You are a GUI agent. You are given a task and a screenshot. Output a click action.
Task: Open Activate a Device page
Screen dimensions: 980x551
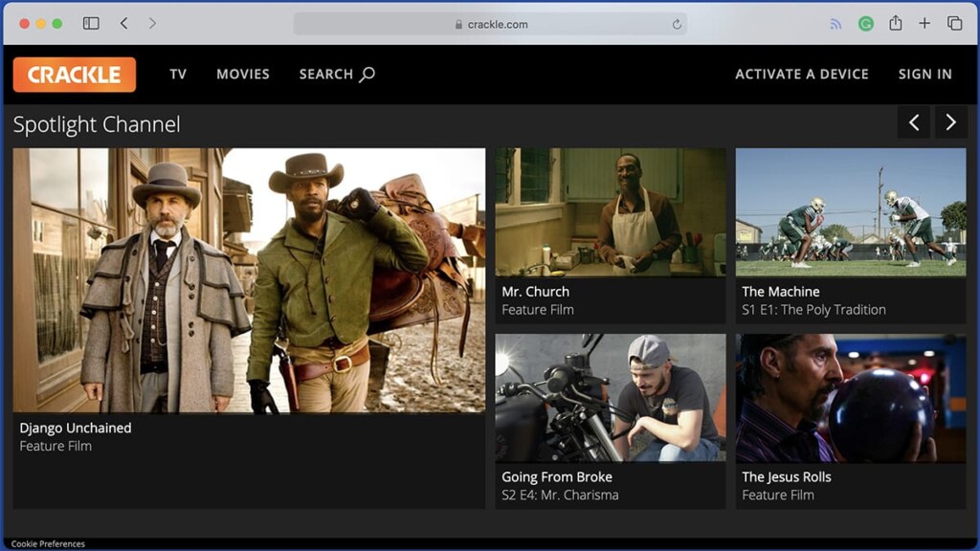[x=802, y=74]
